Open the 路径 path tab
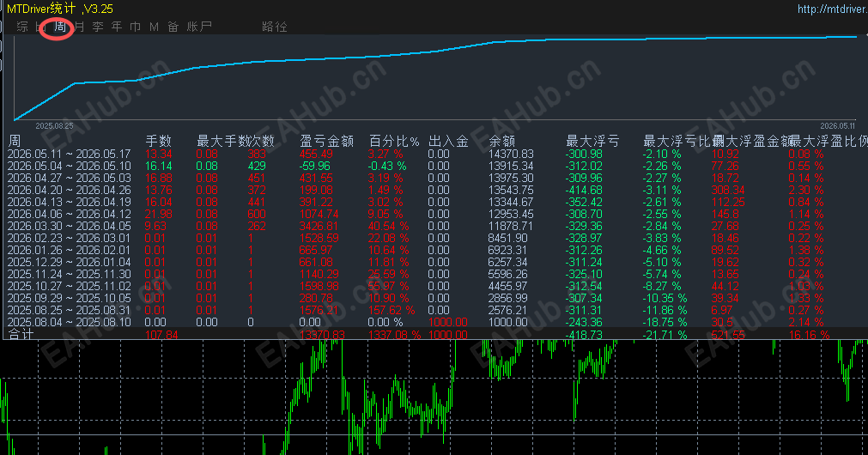Image resolution: width=868 pixels, height=455 pixels. pos(275,27)
